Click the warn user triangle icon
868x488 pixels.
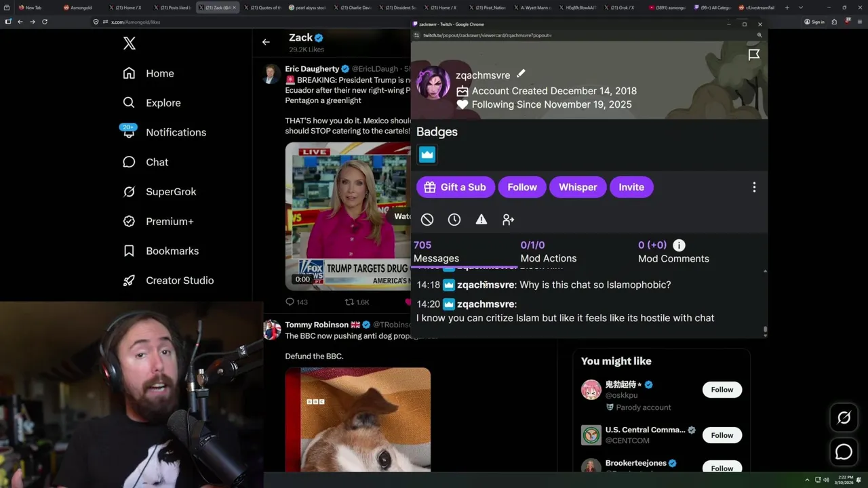481,220
